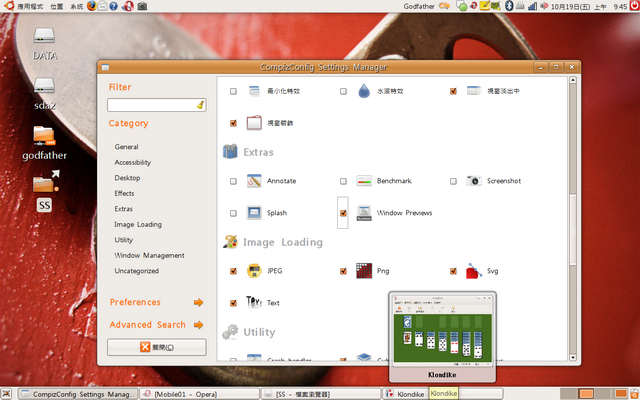Open the 系統 system menu
Image resolution: width=640 pixels, height=400 pixels.
pyautogui.click(x=76, y=7)
